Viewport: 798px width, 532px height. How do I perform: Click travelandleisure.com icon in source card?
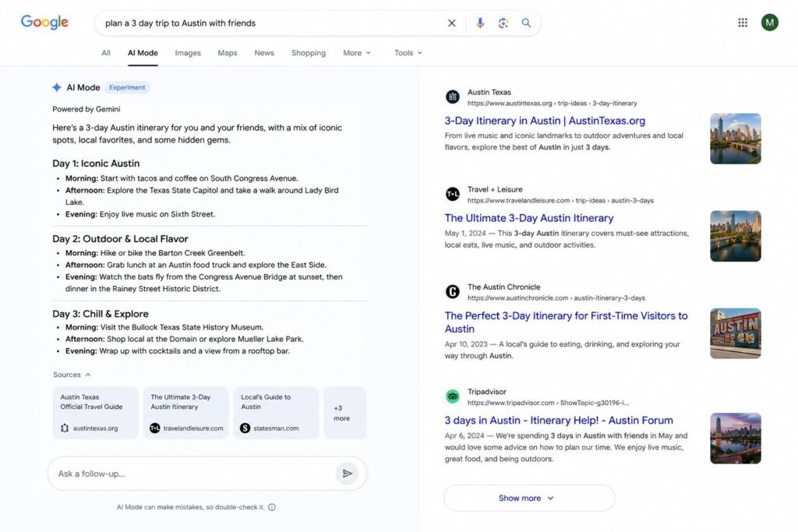[155, 428]
